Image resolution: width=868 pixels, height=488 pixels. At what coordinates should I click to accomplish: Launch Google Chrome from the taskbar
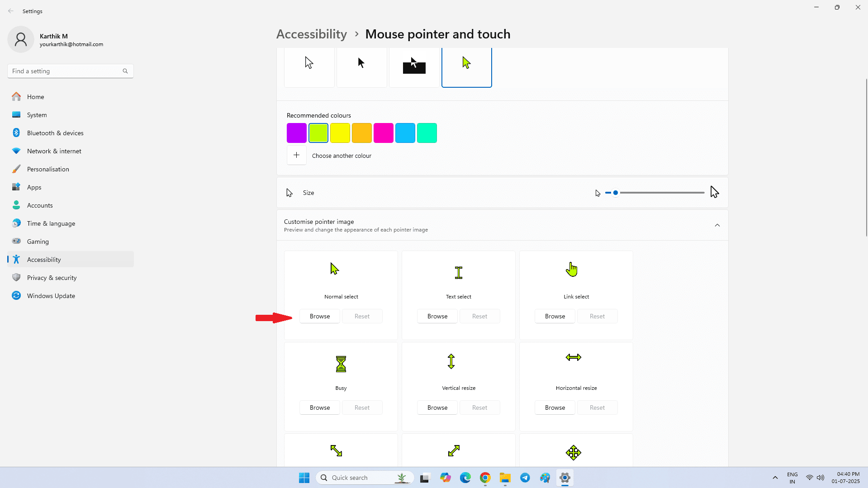[x=485, y=477]
